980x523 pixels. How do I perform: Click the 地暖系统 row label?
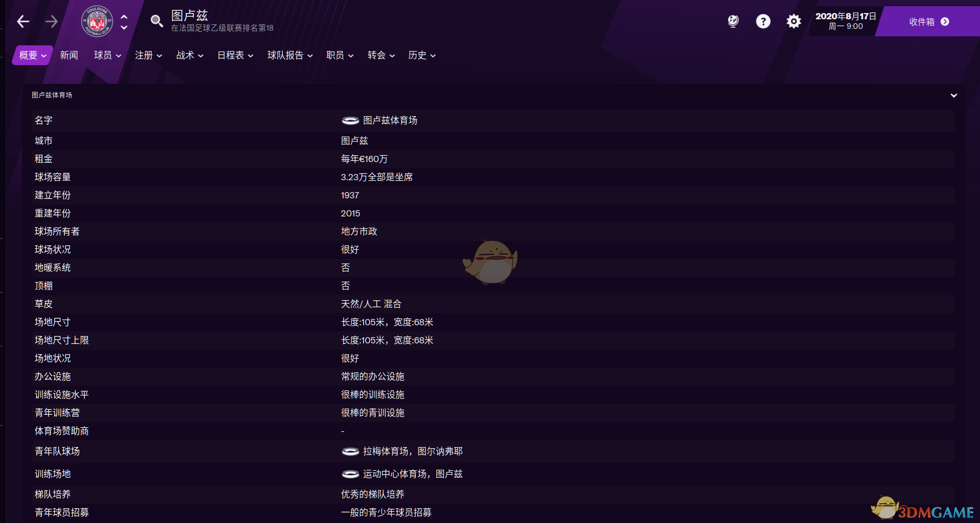53,267
